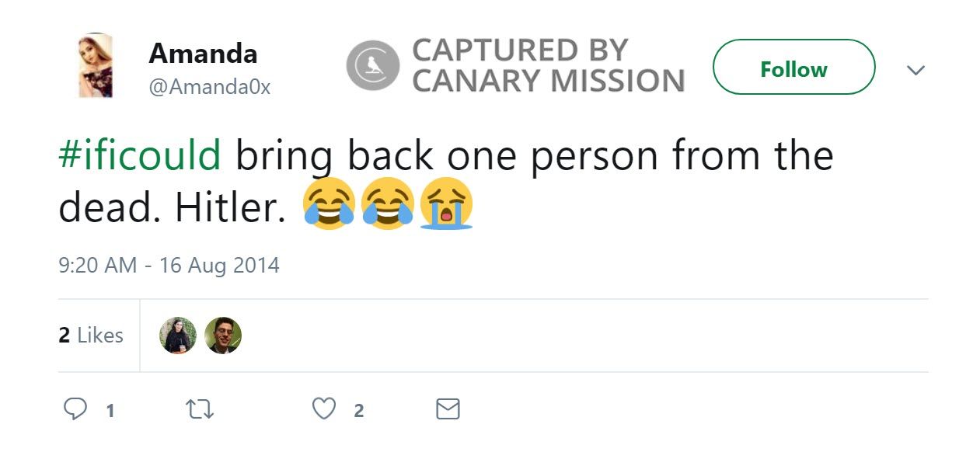Viewport: 980px width, 466px height.
Task: Like the tweet with the heart icon
Action: pos(323,409)
